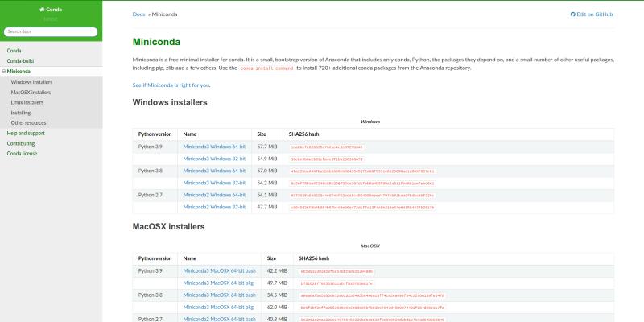Click the 54.9 MiB size cell
This screenshot has width=644, height=322.
267,159
